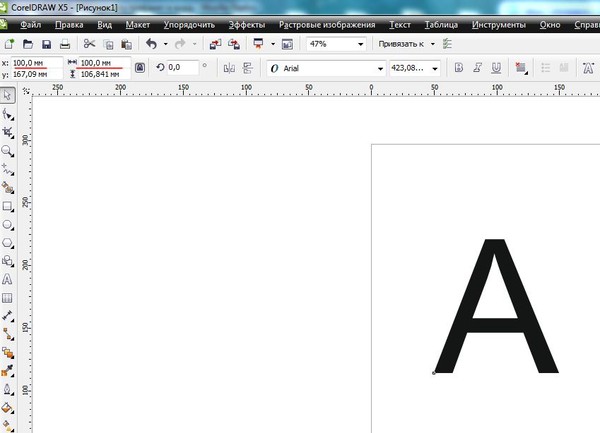The height and width of the screenshot is (433, 600).
Task: Paste from clipboard
Action: point(126,45)
